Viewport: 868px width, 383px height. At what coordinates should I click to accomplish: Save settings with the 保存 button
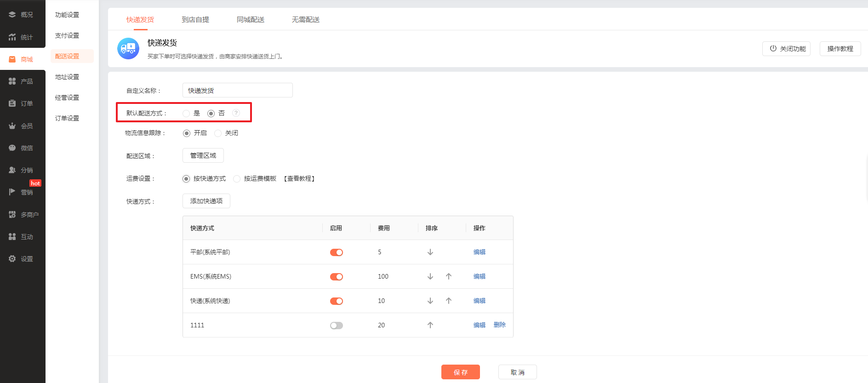pos(461,372)
